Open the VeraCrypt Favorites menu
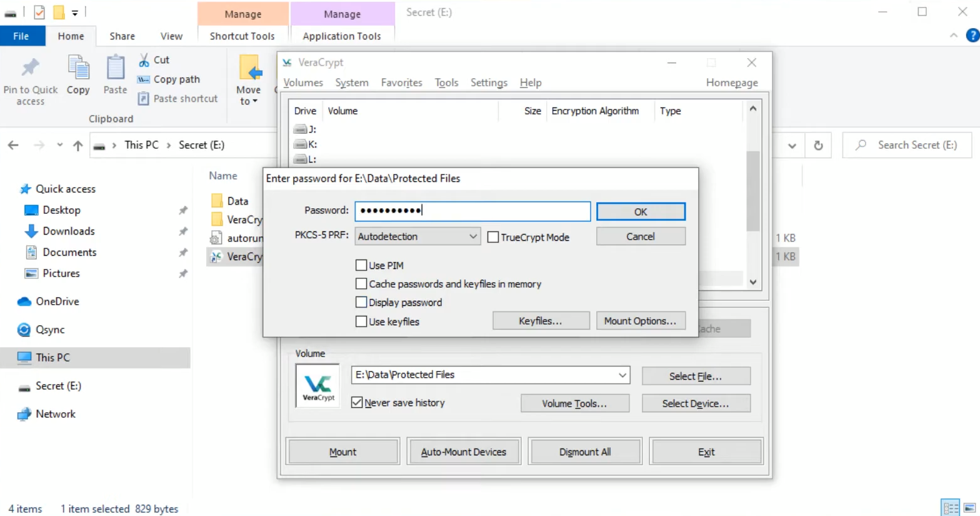The width and height of the screenshot is (980, 516). [401, 83]
